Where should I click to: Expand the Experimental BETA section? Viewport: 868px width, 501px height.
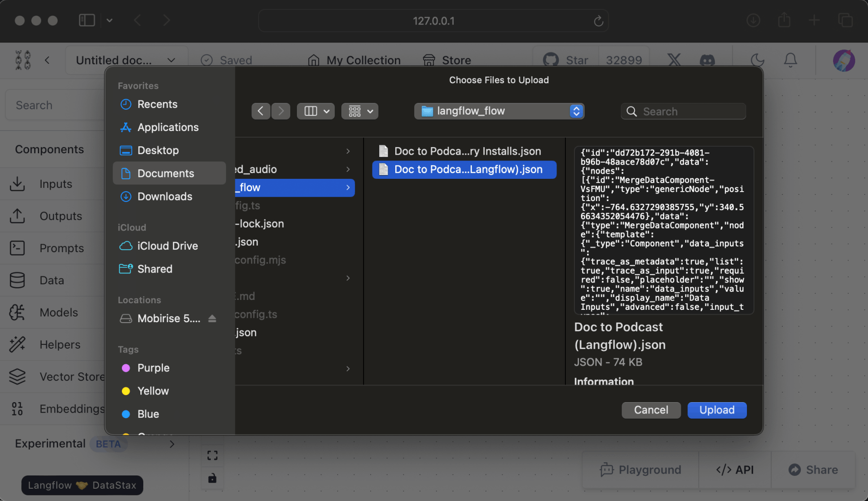(95, 444)
